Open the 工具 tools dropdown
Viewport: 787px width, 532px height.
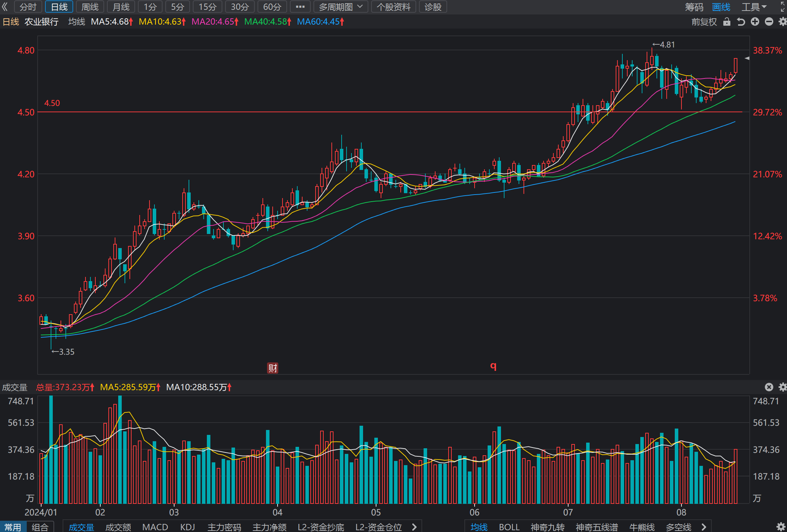tap(754, 7)
